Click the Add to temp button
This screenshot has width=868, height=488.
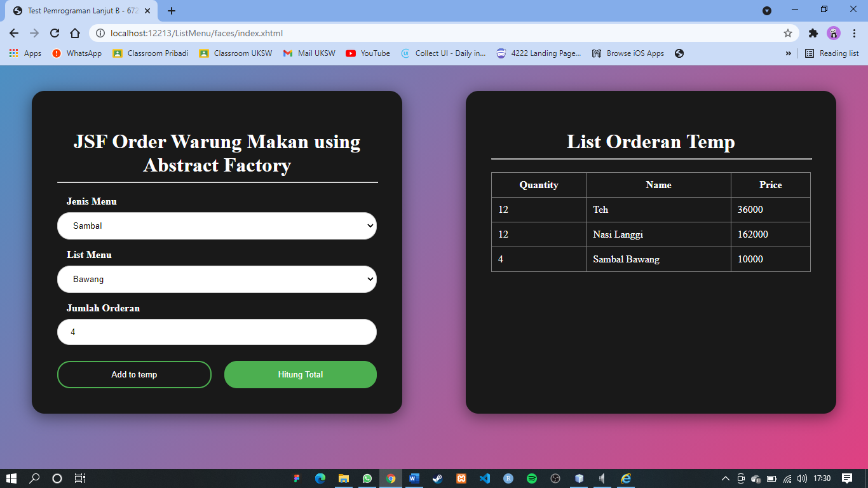(134, 374)
